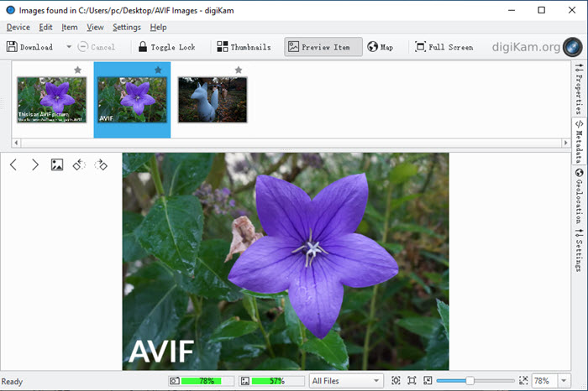Viewport: 588px width, 391px height.
Task: Select the white fox statue thumbnail
Action: [x=213, y=100]
